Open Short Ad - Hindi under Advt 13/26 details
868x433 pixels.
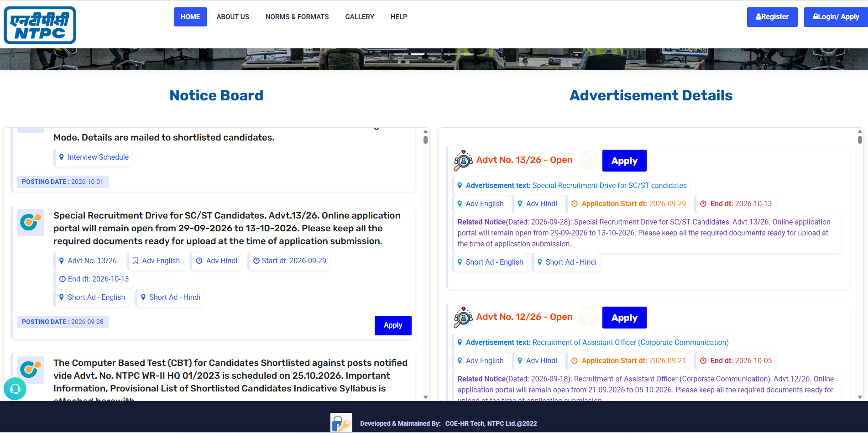(x=567, y=262)
